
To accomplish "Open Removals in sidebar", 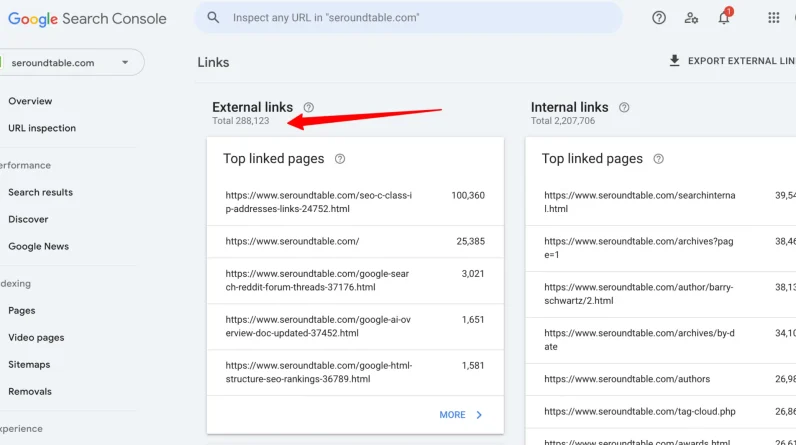I will pos(29,391).
